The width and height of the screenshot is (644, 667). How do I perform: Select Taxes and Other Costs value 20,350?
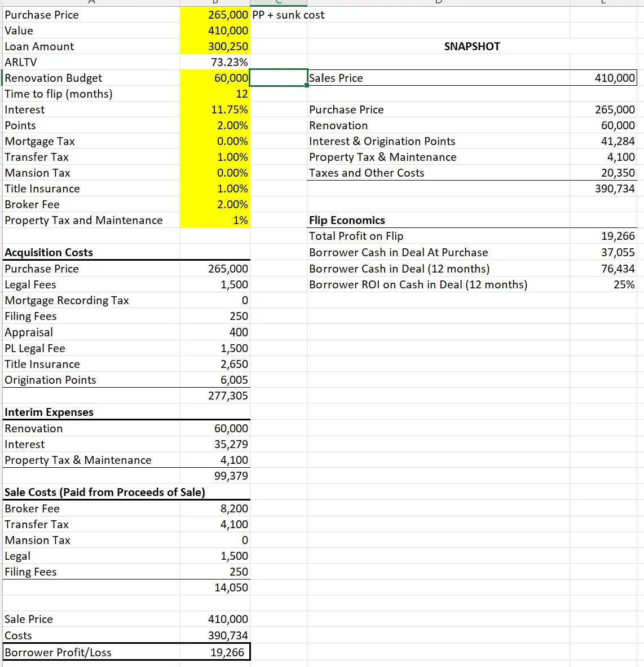tap(603, 173)
